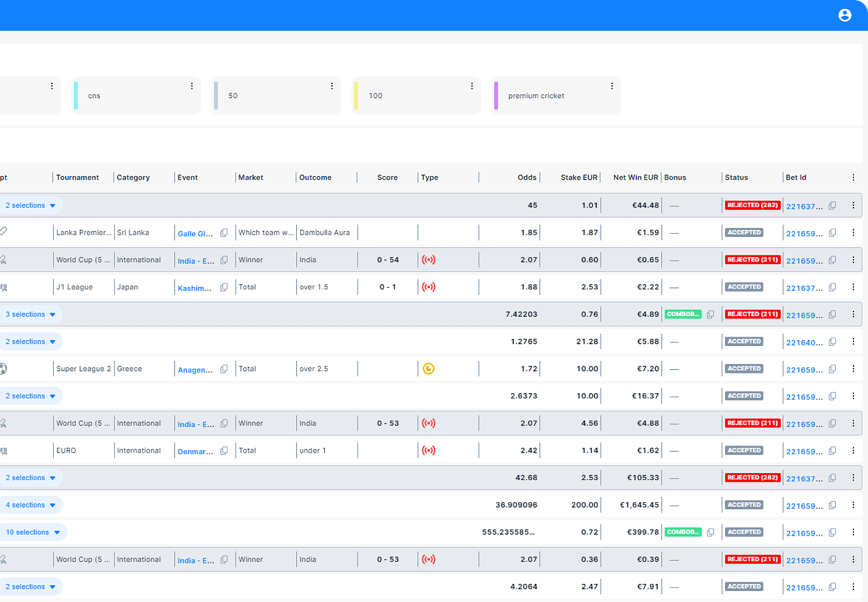Viewport: 868px width, 602px height.
Task: Open row menu for the EURO bet
Action: 853,450
